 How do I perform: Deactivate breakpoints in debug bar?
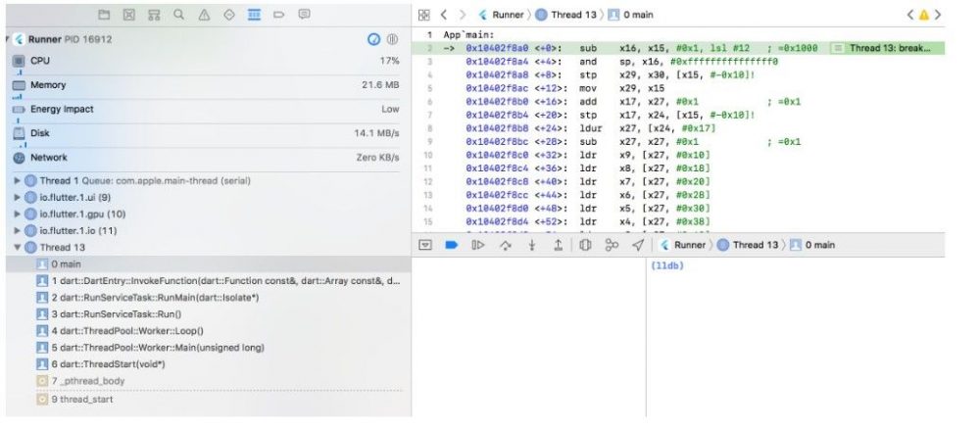click(451, 246)
